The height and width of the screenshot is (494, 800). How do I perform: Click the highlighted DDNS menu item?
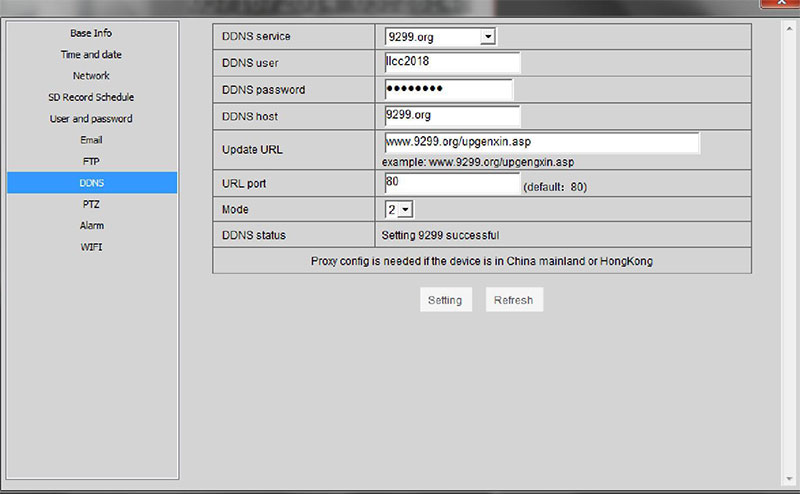(x=91, y=183)
